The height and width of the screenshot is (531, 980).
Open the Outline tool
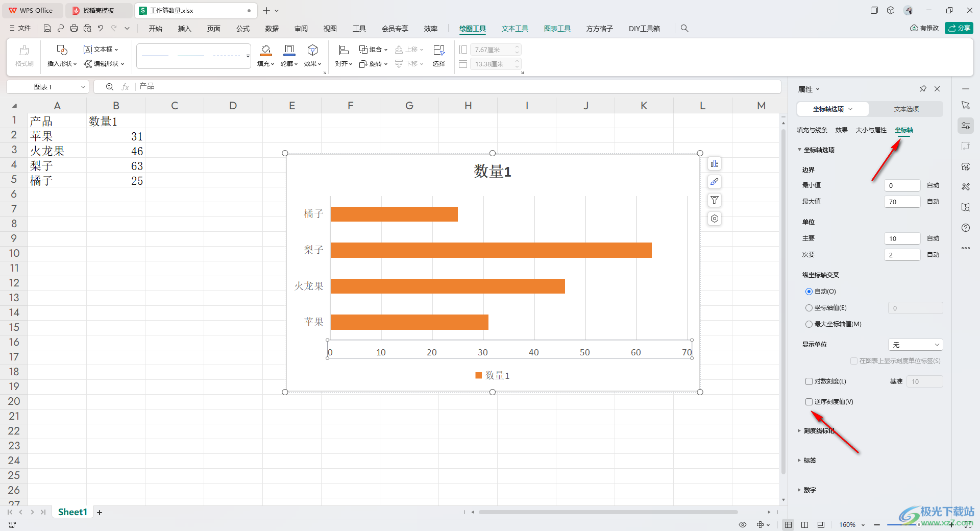pyautogui.click(x=289, y=56)
